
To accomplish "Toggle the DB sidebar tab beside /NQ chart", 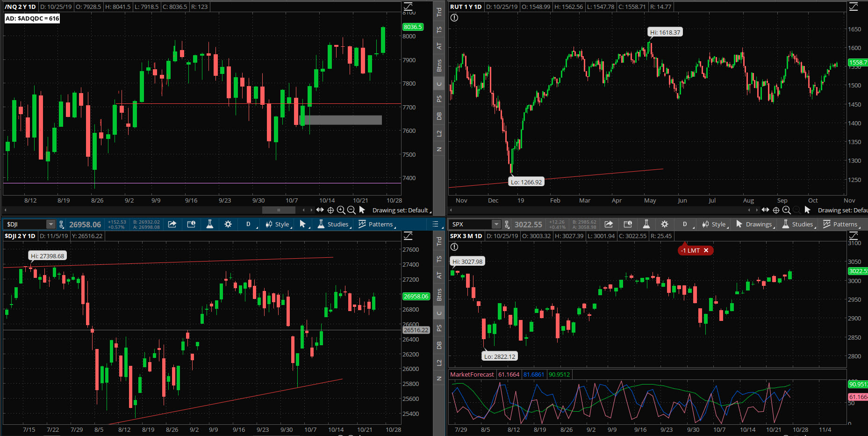I will pyautogui.click(x=439, y=116).
